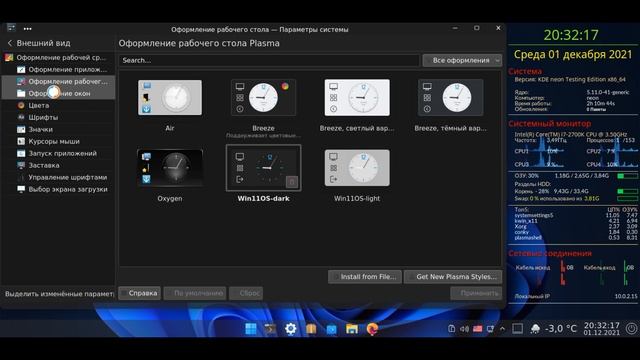
Task: Open Оформление рабочей среды category
Action: pos(58,58)
